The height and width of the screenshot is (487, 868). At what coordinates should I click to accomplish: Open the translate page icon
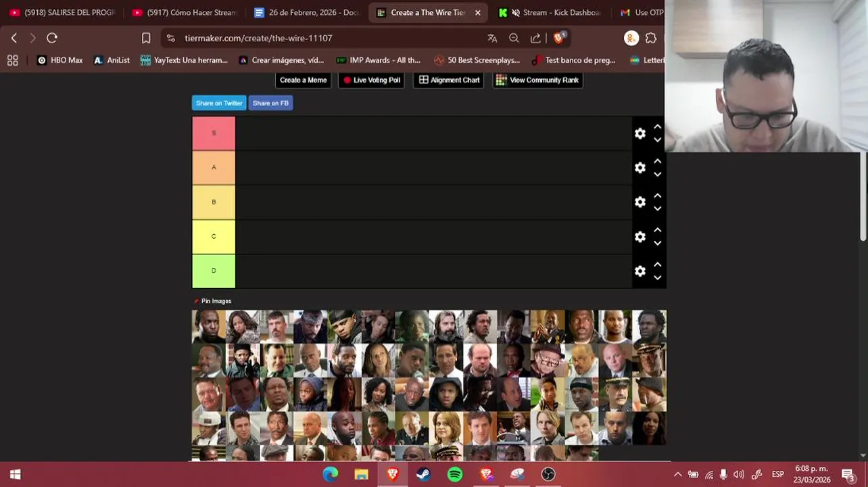492,38
